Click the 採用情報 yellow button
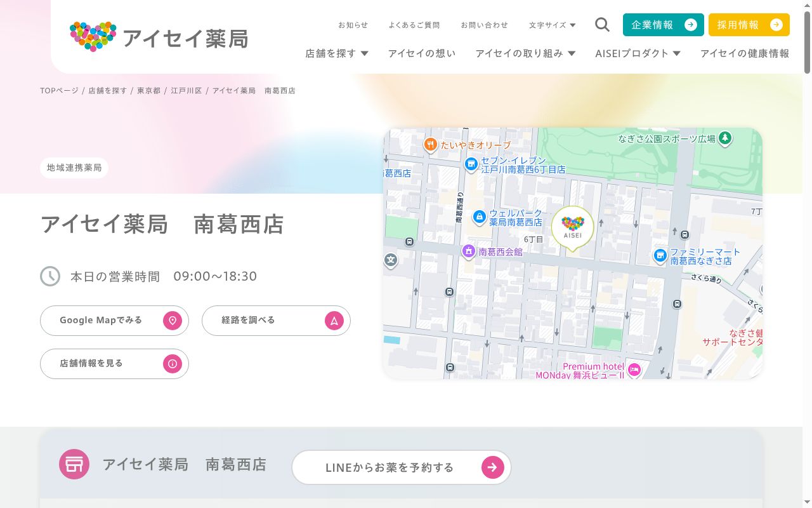This screenshot has width=812, height=508. tap(749, 25)
